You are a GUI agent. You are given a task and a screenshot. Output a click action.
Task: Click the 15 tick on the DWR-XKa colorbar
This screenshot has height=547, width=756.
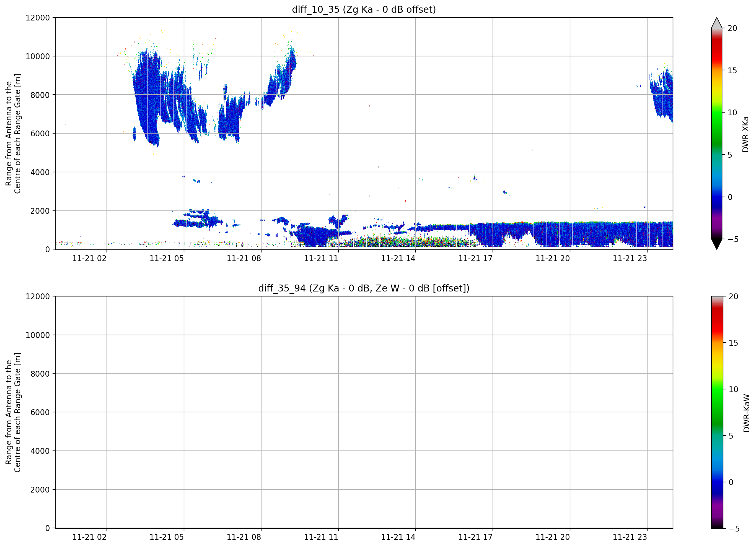(x=732, y=71)
